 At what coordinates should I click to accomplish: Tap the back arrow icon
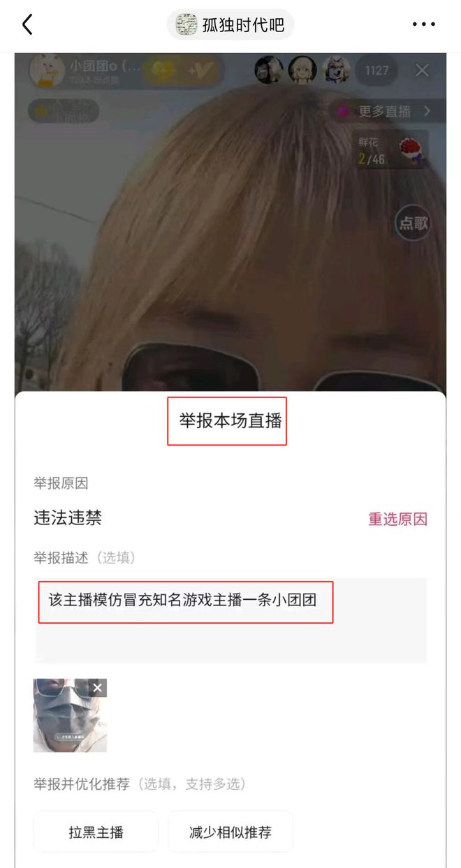pos(28,25)
